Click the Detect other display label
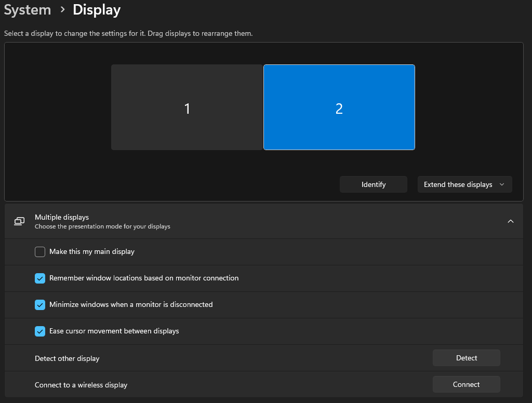The image size is (532, 403). [67, 358]
